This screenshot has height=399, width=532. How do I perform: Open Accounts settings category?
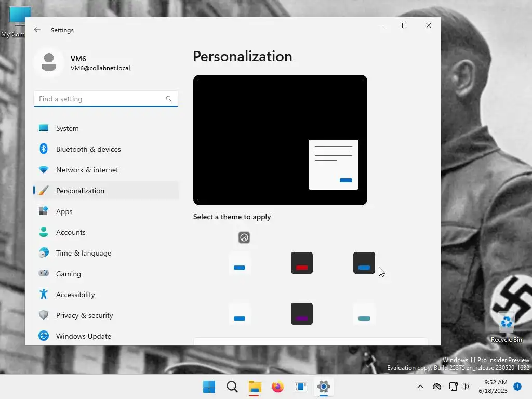[106, 232]
